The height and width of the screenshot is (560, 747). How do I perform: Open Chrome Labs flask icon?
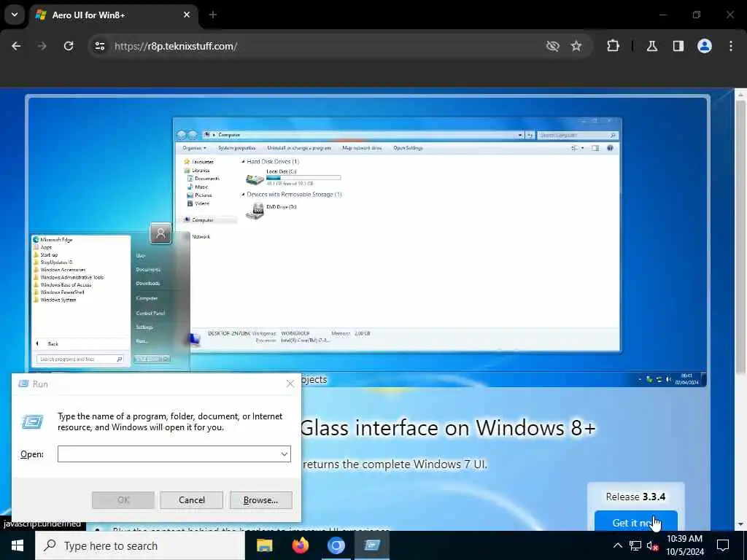coord(652,46)
